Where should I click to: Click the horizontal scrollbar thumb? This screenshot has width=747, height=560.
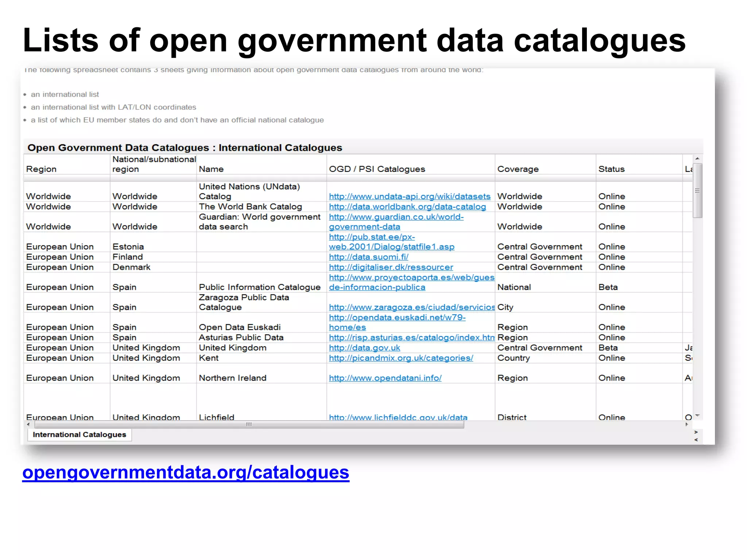tap(249, 424)
